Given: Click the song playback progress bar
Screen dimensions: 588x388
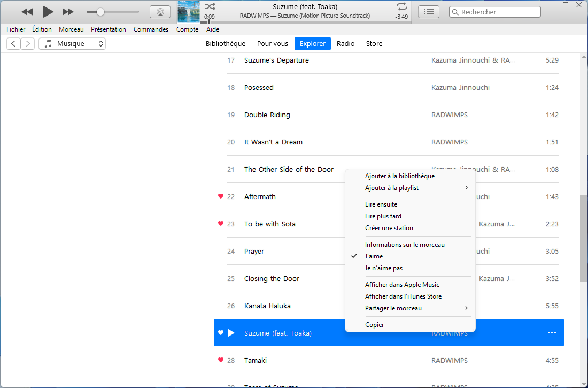Looking at the screenshot, I should pos(306,22).
